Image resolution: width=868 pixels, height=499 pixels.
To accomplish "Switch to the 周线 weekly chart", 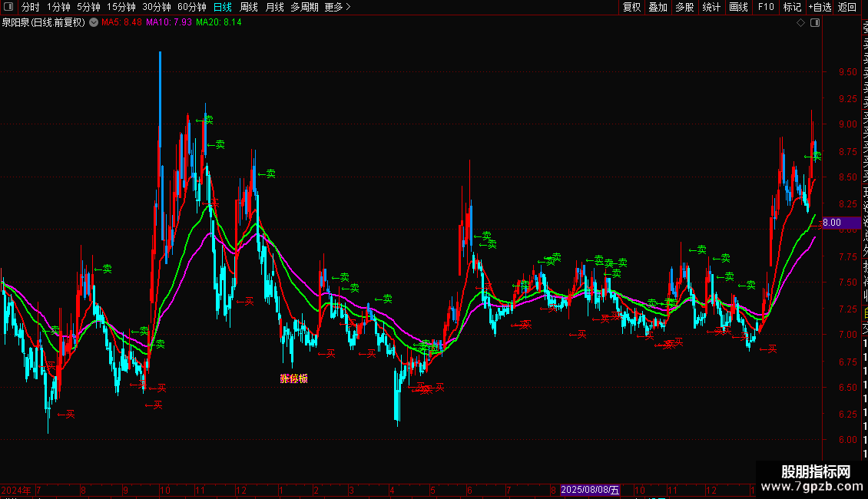I will click(x=249, y=7).
